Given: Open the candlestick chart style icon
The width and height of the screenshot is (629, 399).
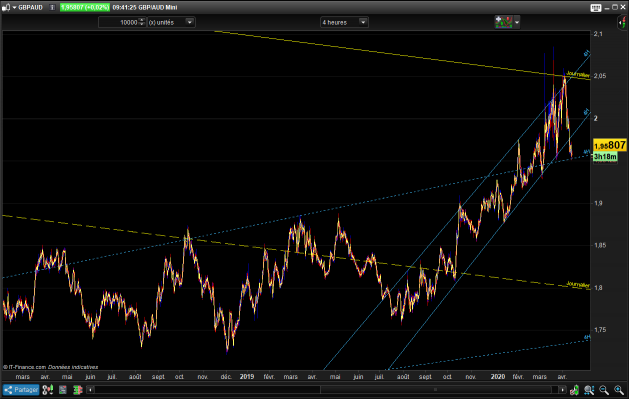Looking at the screenshot, I should 48,389.
